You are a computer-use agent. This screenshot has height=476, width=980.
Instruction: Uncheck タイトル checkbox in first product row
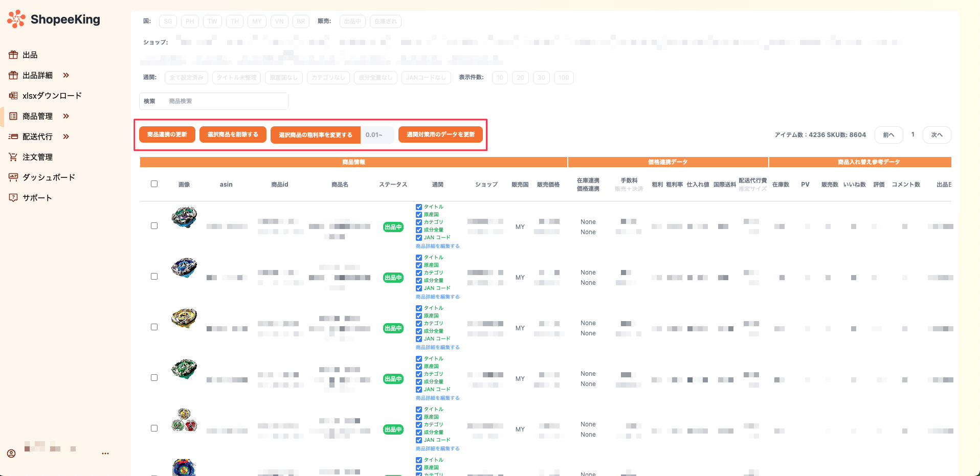point(419,207)
